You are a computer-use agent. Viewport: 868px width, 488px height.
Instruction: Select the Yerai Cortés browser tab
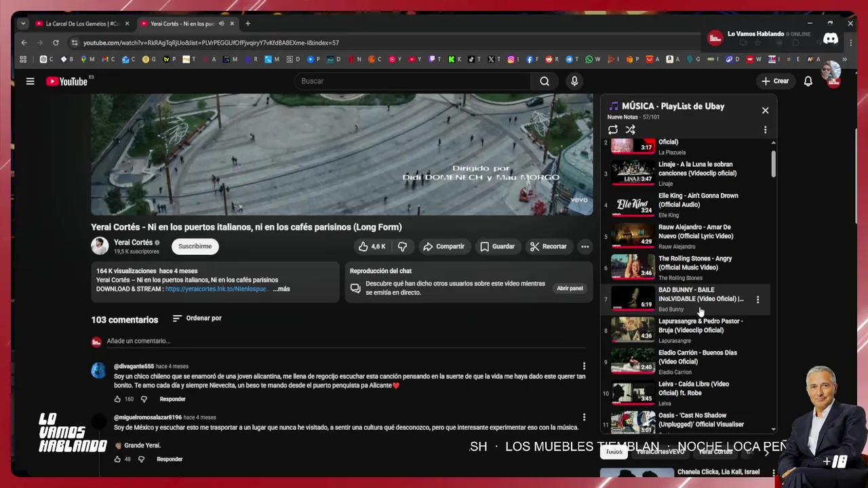tap(182, 24)
